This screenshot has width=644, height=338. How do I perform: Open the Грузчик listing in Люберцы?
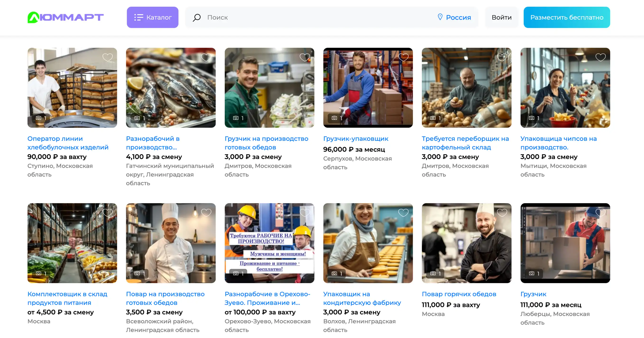pyautogui.click(x=533, y=294)
